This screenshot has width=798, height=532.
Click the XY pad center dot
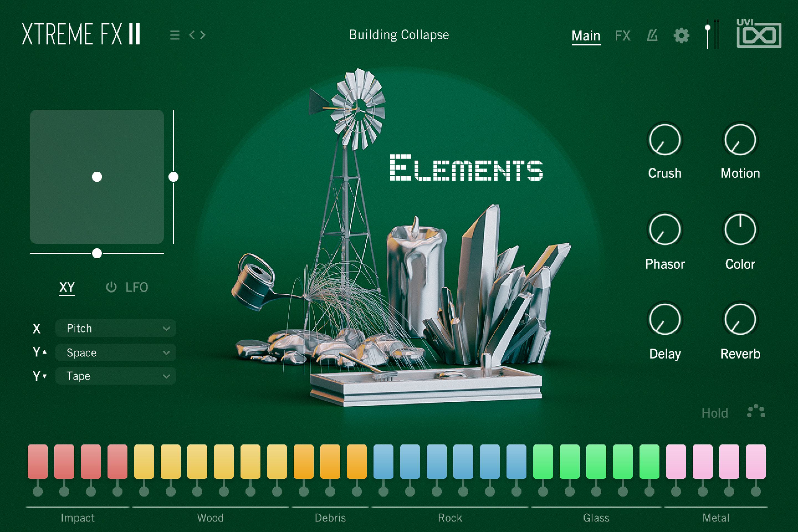pos(97,177)
